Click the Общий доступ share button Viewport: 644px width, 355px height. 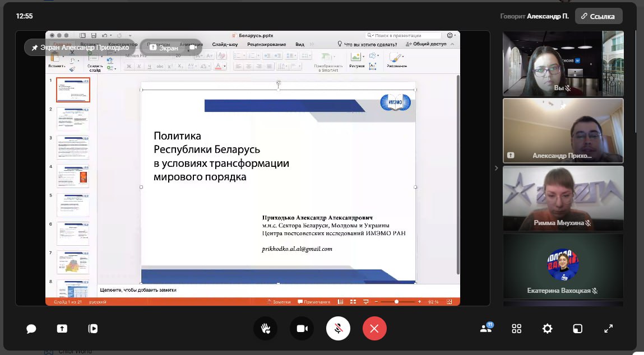(x=426, y=44)
